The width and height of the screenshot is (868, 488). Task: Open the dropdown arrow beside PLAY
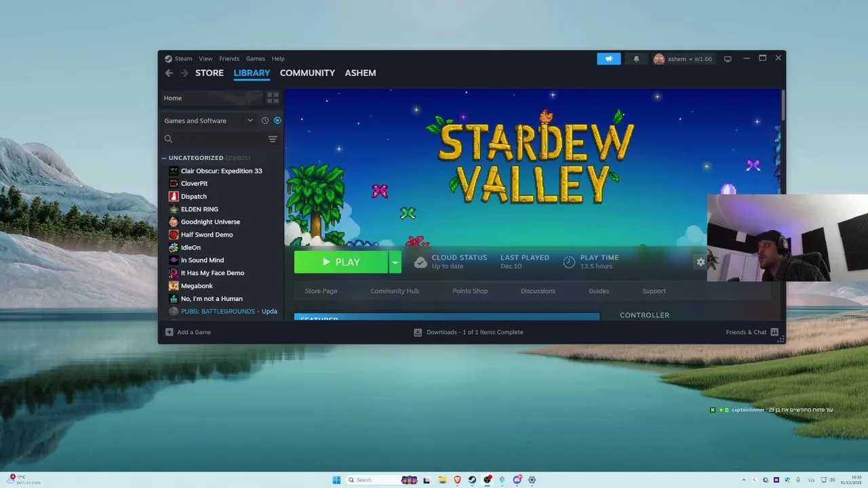(x=395, y=262)
